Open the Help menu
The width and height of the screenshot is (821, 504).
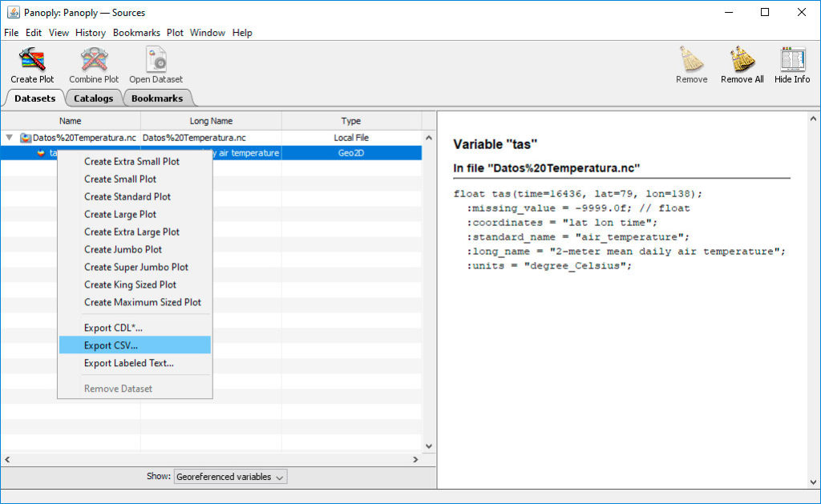[x=242, y=32]
